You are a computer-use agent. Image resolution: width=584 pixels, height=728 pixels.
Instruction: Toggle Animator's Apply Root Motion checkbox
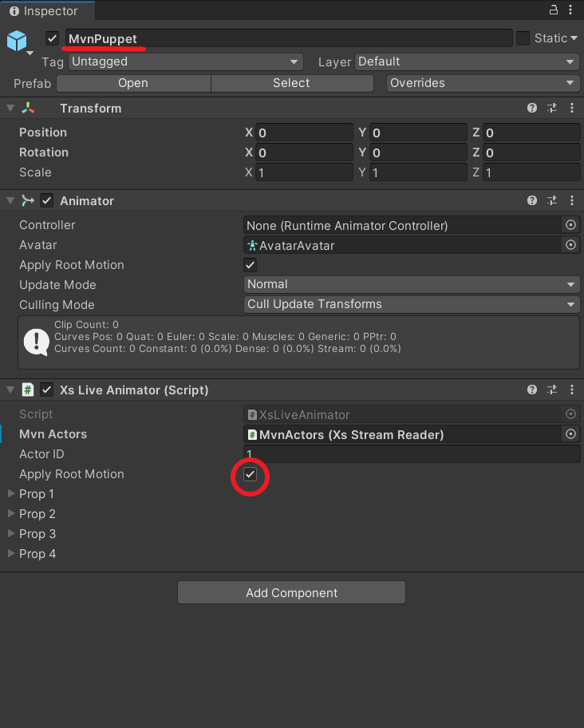click(250, 265)
